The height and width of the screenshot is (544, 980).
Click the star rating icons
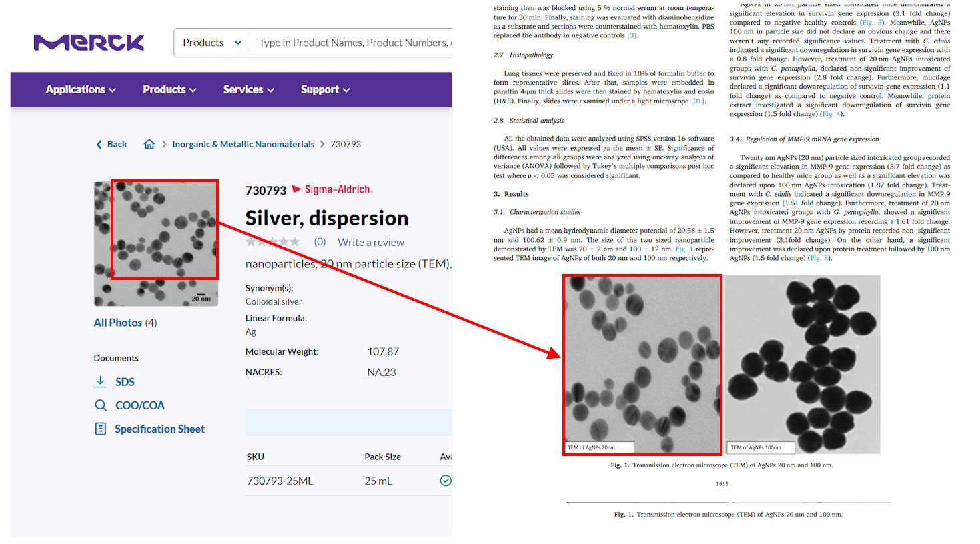coord(272,242)
